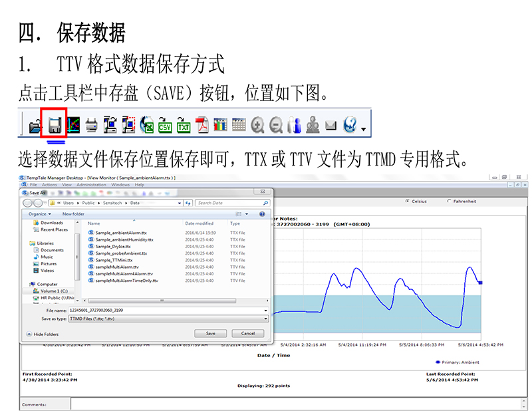
Task: Select the Sample_DryIce.ttx file
Action: [x=113, y=246]
